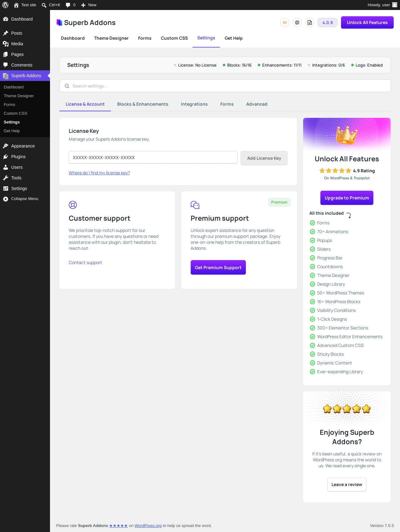
Task: Click the Premium badge on support card
Action: (x=279, y=202)
